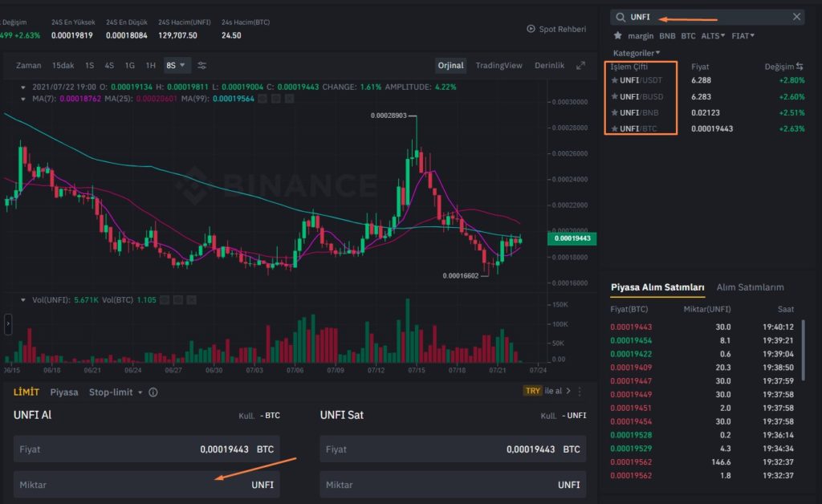822x504 pixels.
Task: Favorite the UNFI/BTC pair star
Action: pos(614,128)
